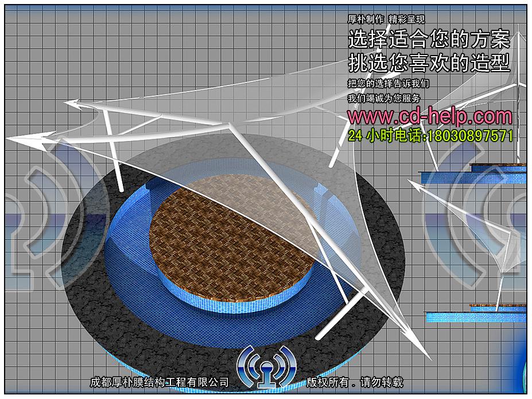Click the upper side elevation view at right

click(473, 172)
